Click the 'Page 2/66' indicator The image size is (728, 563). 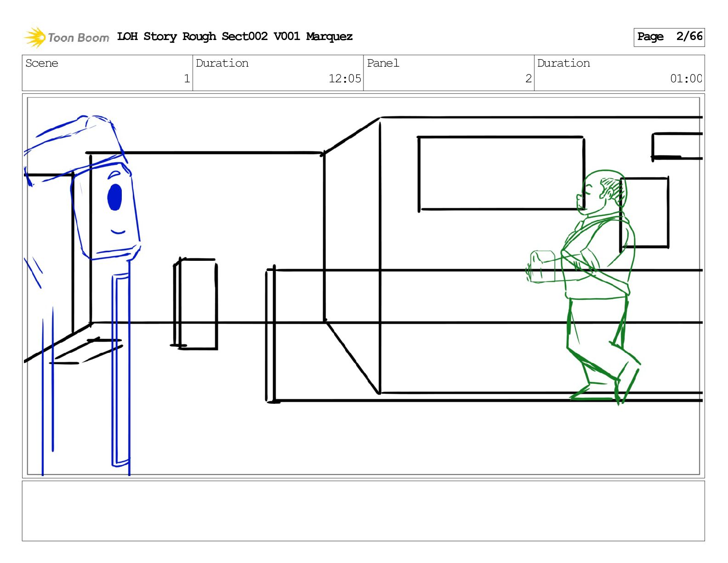(669, 37)
